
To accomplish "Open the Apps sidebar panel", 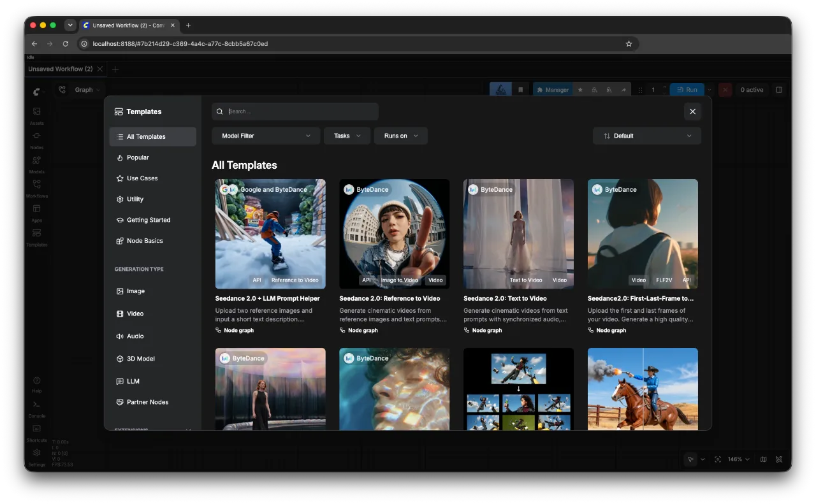I will click(36, 212).
